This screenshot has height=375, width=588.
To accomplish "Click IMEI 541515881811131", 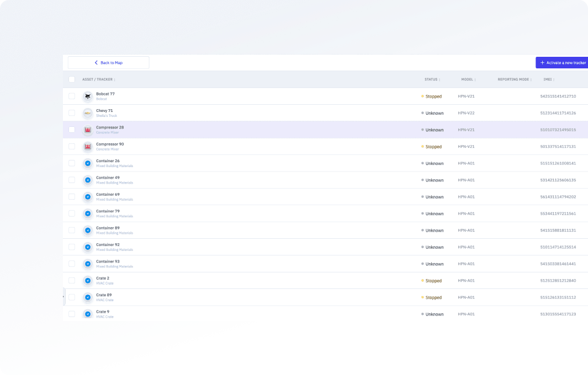I will point(558,230).
